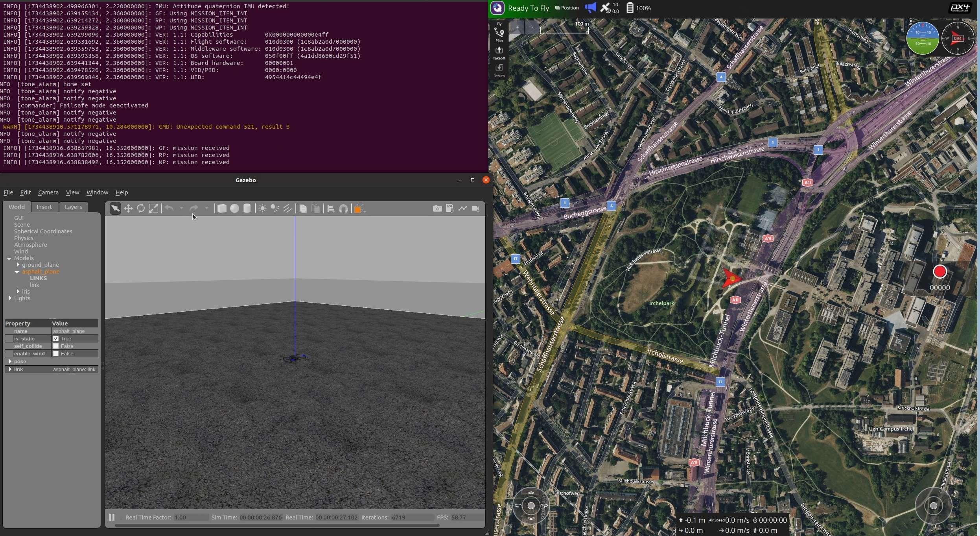Image resolution: width=980 pixels, height=536 pixels.
Task: Take a screenshot with camera icon
Action: point(437,209)
